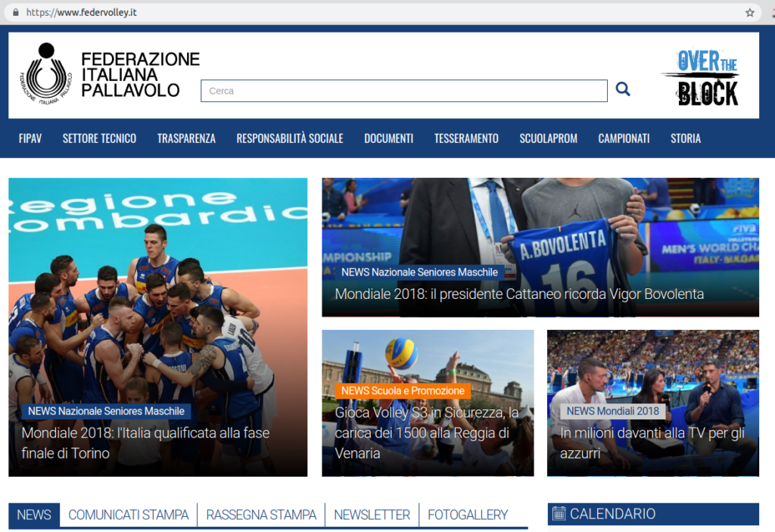The width and height of the screenshot is (775, 532).
Task: Switch to the Comunicati Stampa tab
Action: 129,515
